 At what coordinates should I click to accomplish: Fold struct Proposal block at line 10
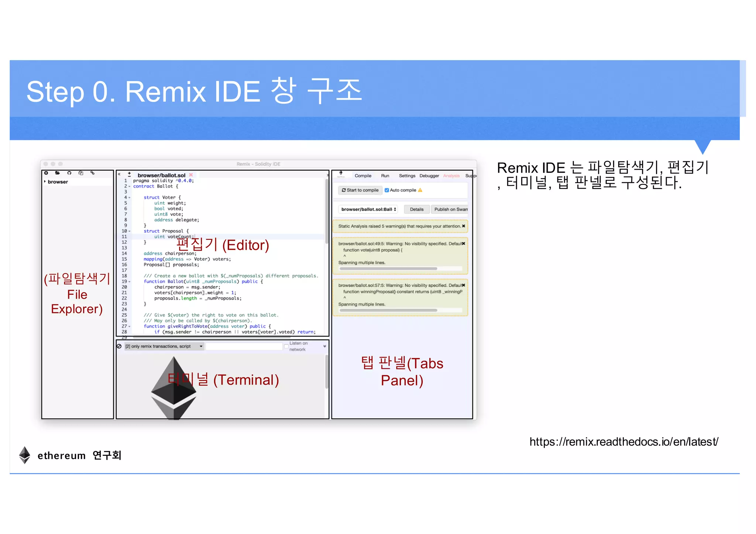pos(130,231)
